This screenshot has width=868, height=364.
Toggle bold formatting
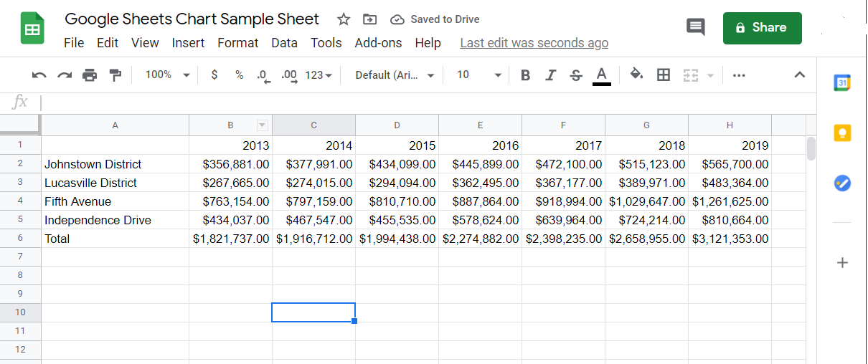[526, 75]
